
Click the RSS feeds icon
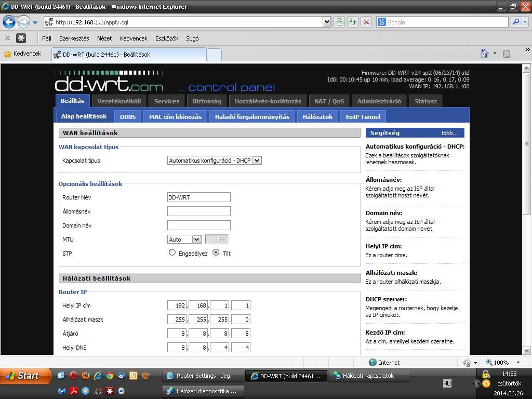coord(506,54)
